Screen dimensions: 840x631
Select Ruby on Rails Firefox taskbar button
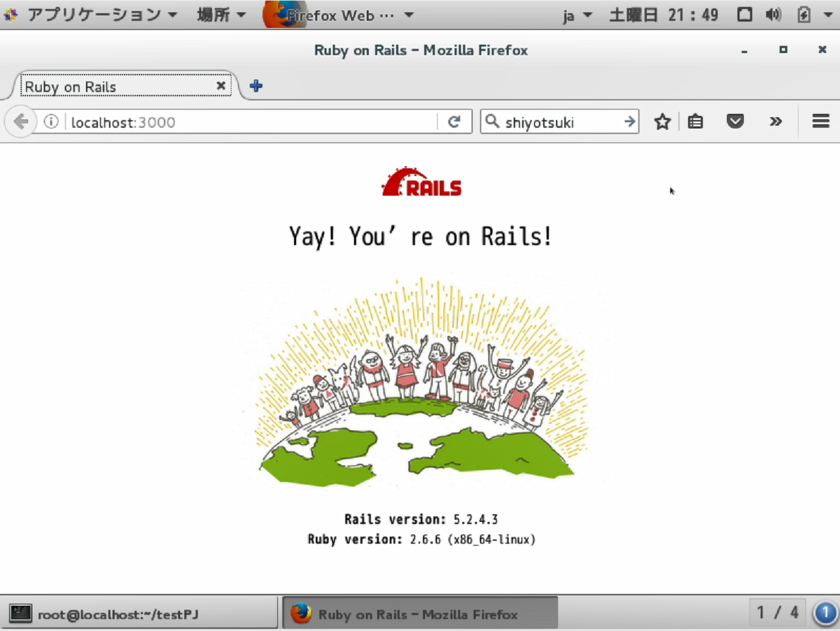click(x=419, y=614)
